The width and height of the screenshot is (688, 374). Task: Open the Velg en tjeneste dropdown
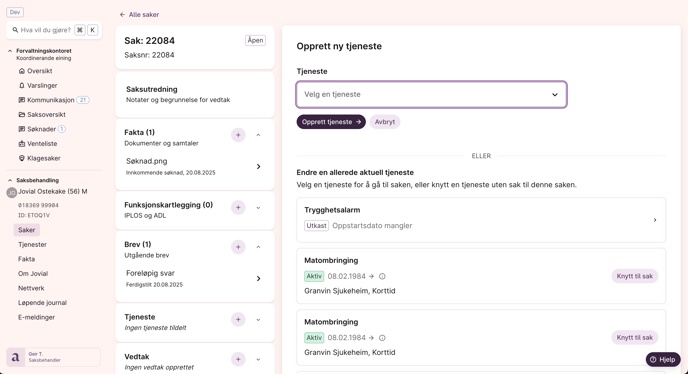431,94
